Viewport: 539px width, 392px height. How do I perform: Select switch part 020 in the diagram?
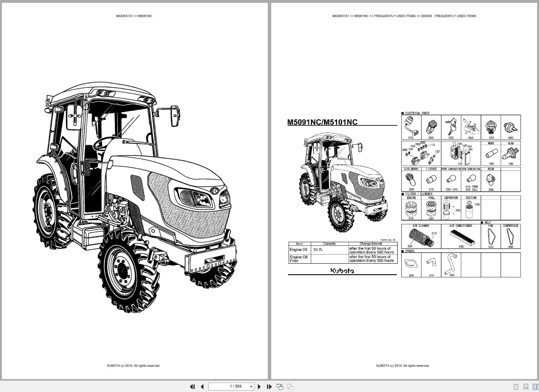click(431, 127)
